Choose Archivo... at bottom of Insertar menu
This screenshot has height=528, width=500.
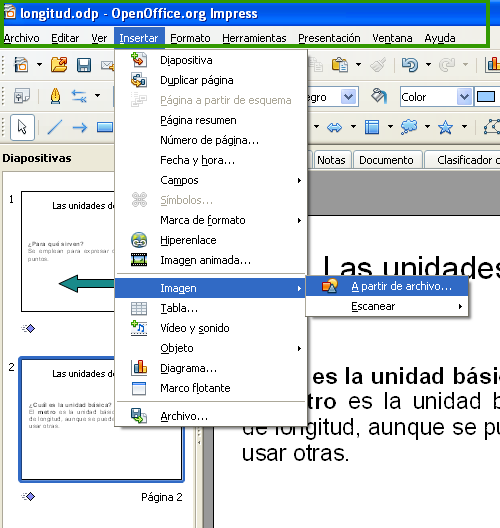pyautogui.click(x=211, y=416)
